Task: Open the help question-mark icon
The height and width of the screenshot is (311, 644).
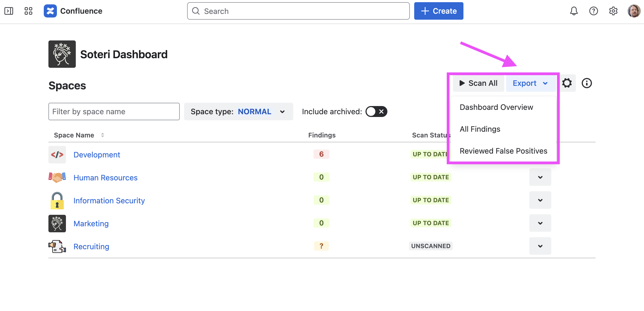Action: [593, 11]
